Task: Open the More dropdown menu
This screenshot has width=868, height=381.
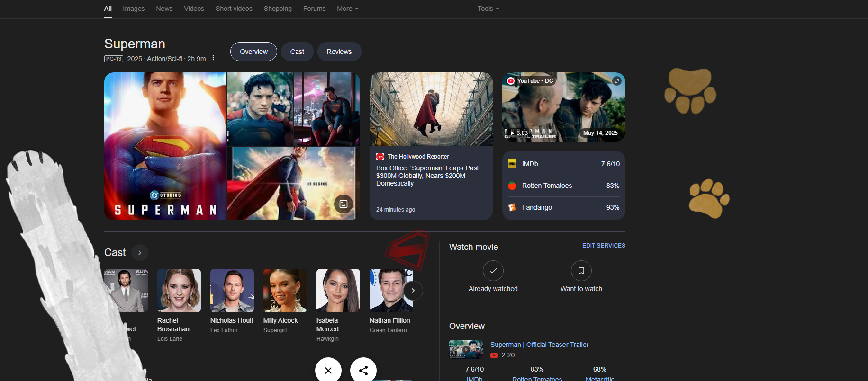Action: tap(347, 9)
